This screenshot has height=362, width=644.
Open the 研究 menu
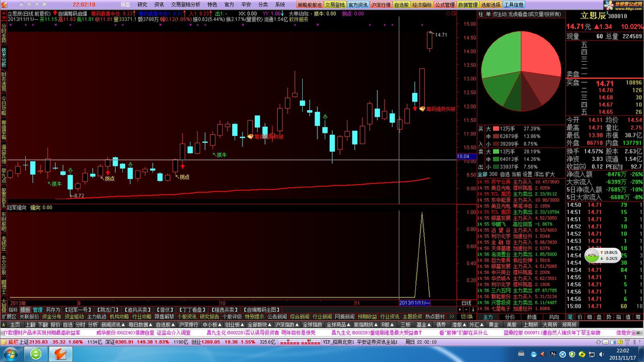pyautogui.click(x=142, y=4)
